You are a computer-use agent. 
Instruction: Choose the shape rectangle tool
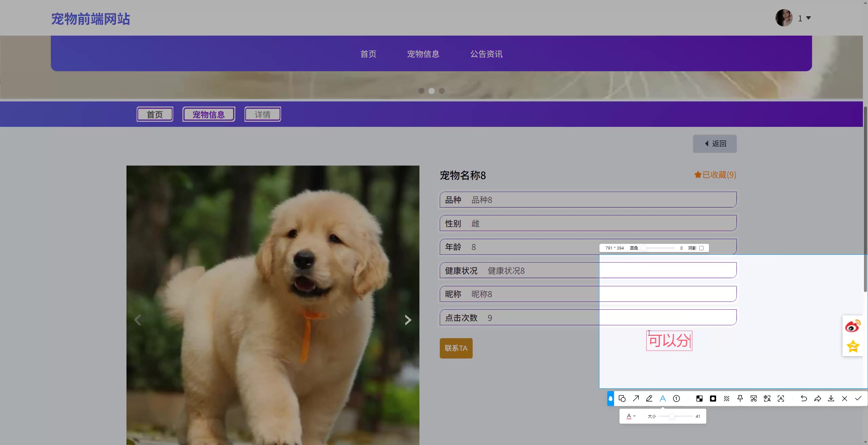[x=622, y=399]
